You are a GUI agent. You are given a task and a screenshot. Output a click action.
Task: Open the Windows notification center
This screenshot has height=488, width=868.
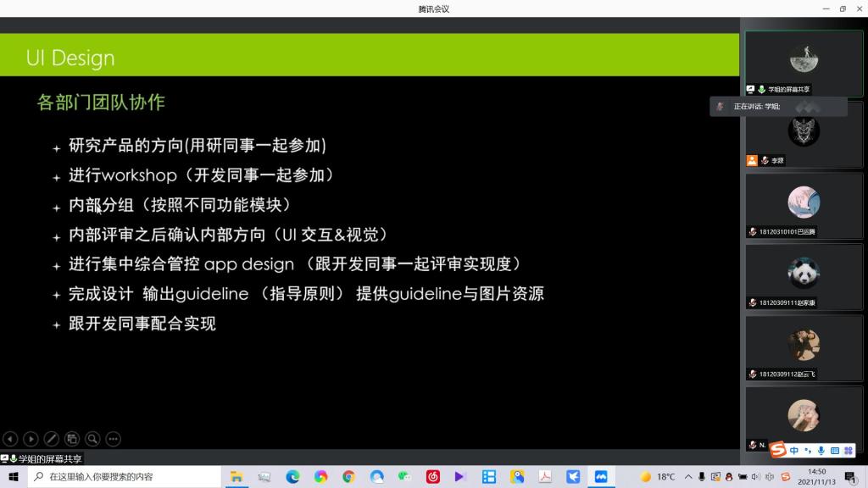[x=849, y=477]
